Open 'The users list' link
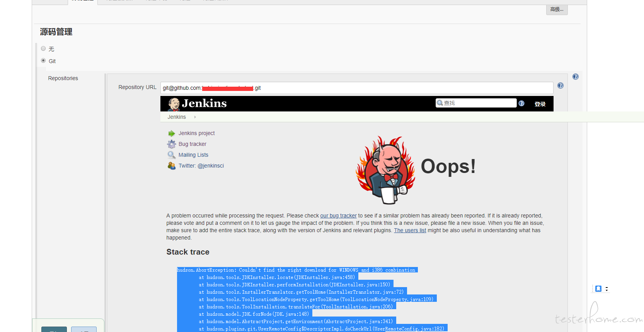This screenshot has width=644, height=332. click(x=410, y=231)
